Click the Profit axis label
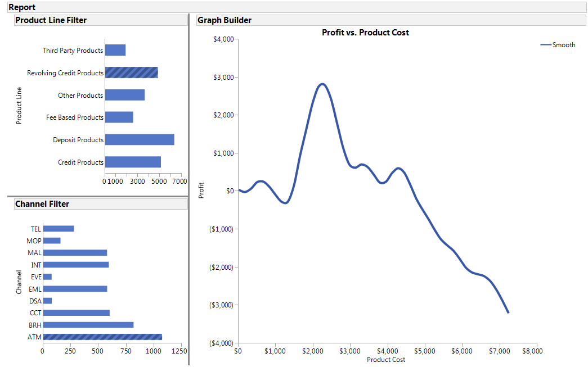This screenshot has width=588, height=367. 201,190
